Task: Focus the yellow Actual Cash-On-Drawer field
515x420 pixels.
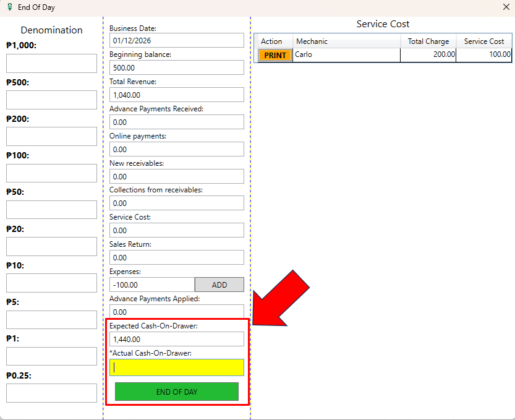Action: coord(176,367)
